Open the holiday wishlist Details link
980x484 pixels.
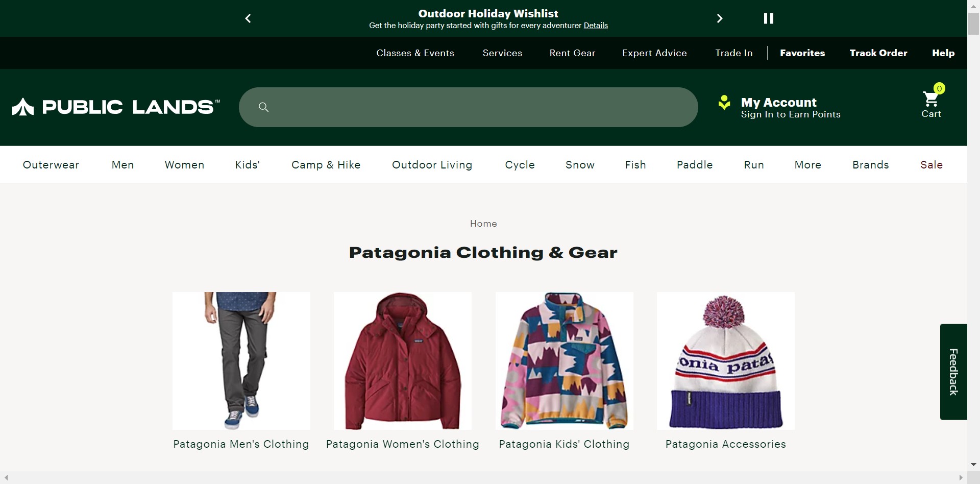596,26
